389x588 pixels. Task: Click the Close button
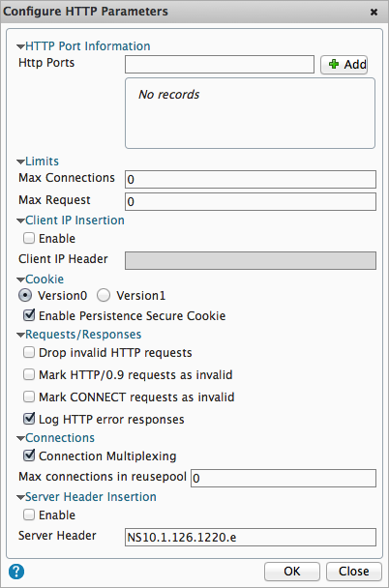(x=354, y=572)
